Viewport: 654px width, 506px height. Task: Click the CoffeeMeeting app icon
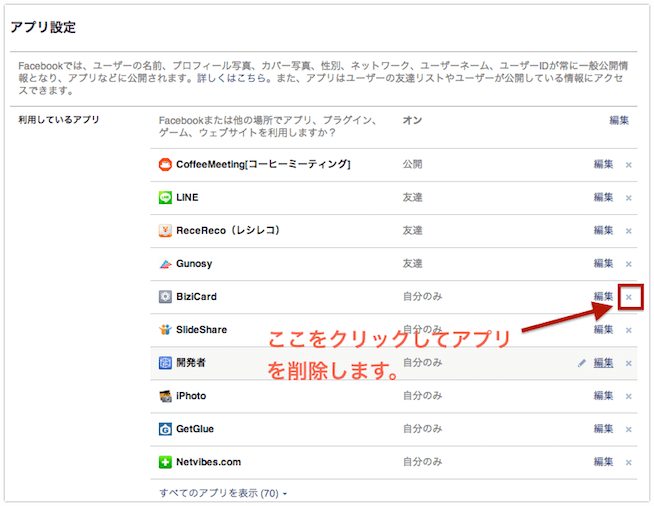tap(165, 164)
